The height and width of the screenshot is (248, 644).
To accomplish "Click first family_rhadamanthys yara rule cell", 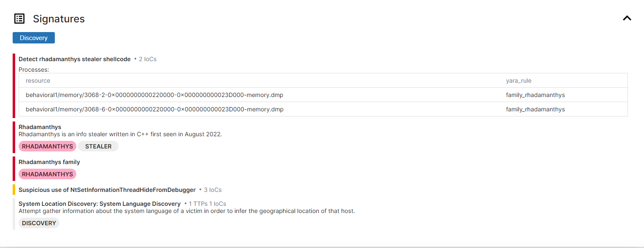I will (535, 95).
